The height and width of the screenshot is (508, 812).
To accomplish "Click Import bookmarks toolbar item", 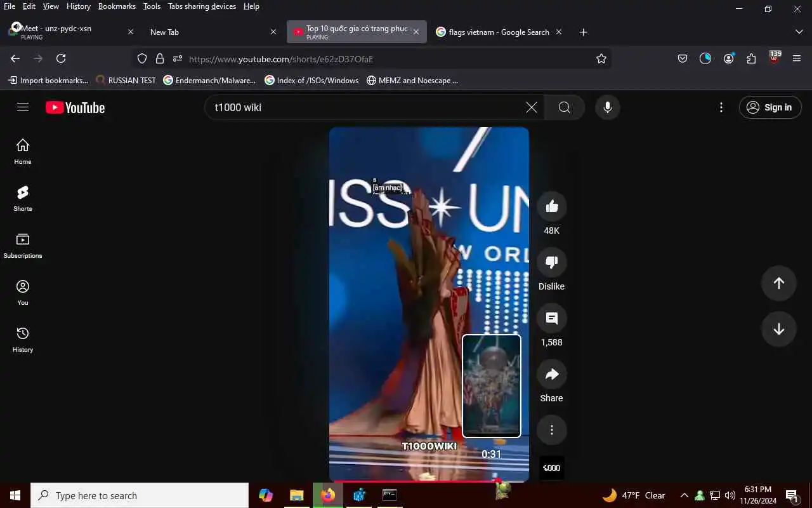I will click(x=48, y=81).
